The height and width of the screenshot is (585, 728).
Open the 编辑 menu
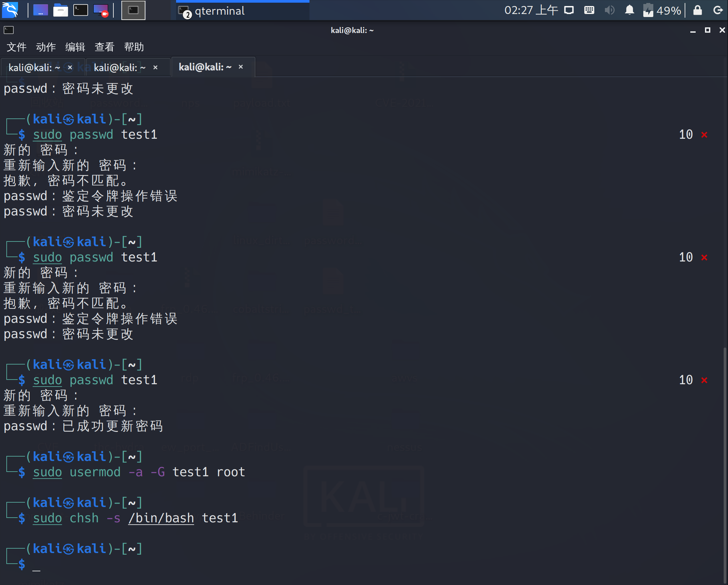tap(75, 47)
